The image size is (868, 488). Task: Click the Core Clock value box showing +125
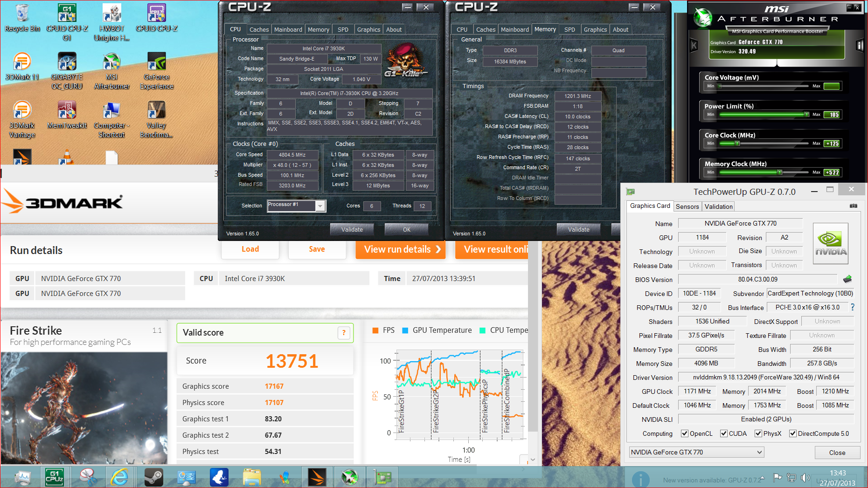[x=832, y=144]
